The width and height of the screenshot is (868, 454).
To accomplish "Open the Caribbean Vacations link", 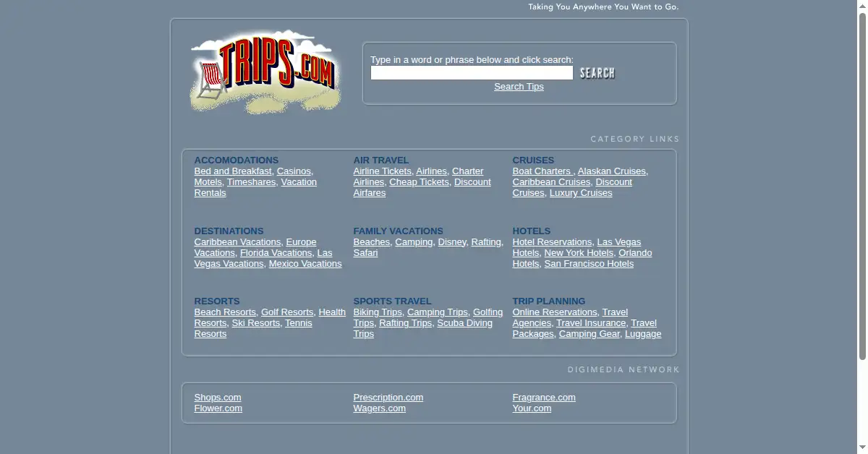I will tap(237, 242).
